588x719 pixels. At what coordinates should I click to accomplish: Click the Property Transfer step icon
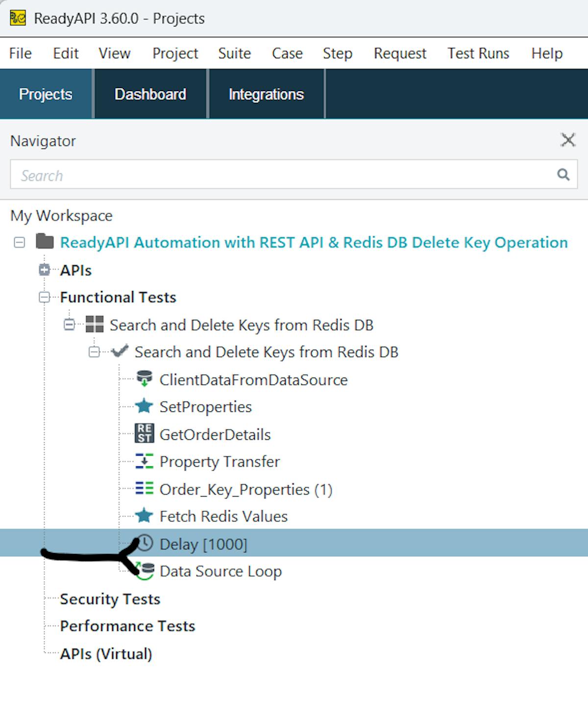[144, 461]
